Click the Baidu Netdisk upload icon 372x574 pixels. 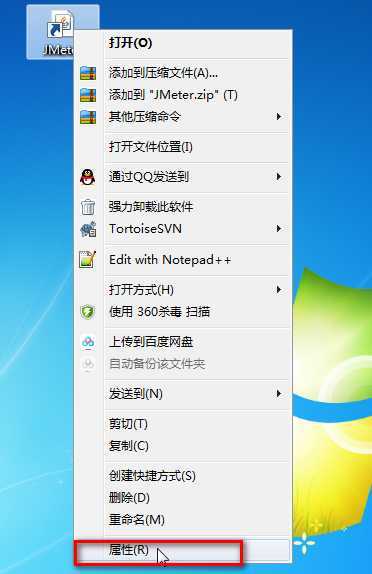click(88, 342)
